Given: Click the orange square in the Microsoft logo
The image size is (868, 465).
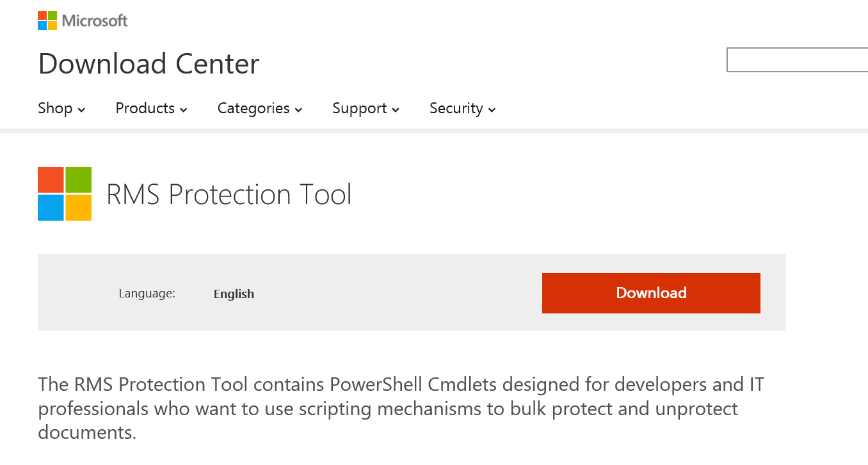Looking at the screenshot, I should point(42,15).
